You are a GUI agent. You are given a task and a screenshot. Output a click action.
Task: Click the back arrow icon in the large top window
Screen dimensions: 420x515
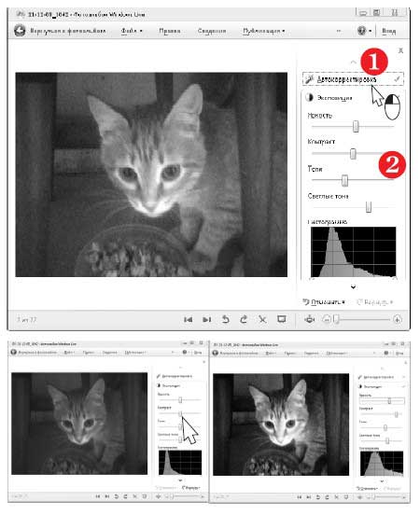tap(20, 31)
